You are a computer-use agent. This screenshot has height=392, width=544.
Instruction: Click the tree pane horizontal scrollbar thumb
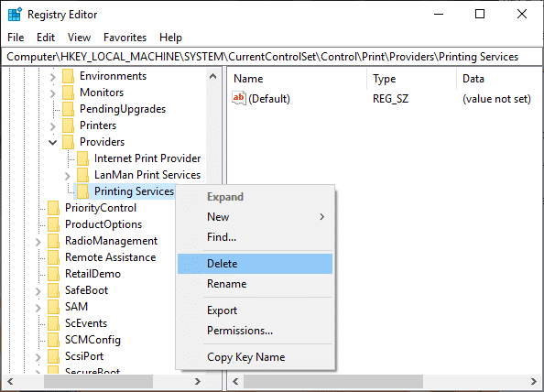pyautogui.click(x=98, y=382)
